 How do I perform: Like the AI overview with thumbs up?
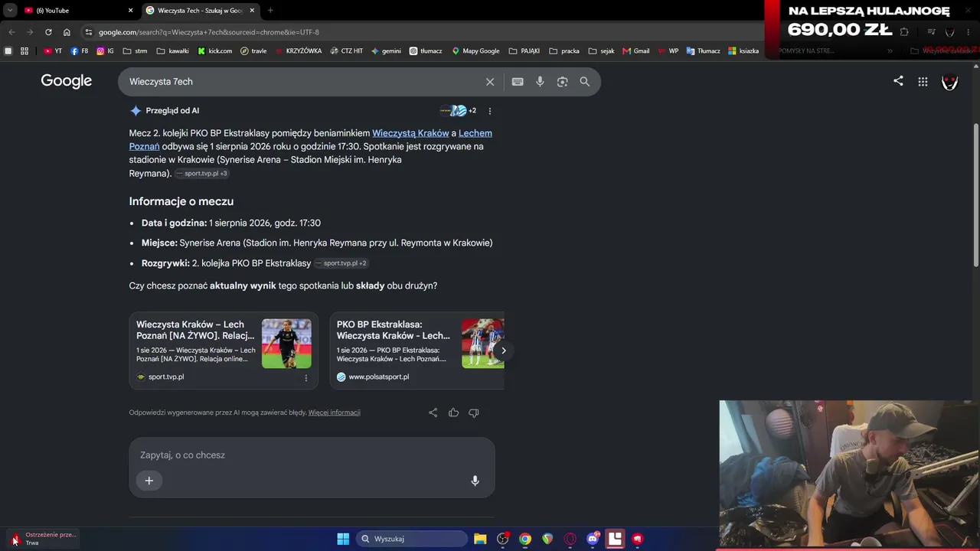pyautogui.click(x=453, y=412)
